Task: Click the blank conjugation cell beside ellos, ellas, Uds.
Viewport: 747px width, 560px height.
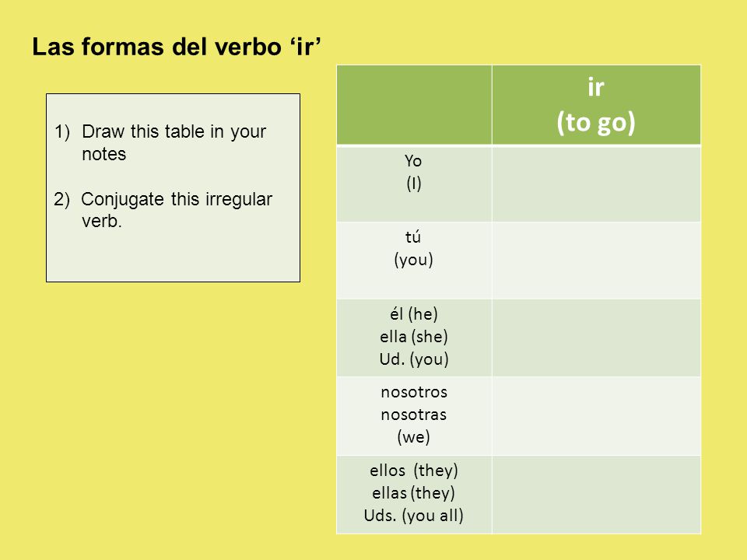Action: pyautogui.click(x=596, y=495)
